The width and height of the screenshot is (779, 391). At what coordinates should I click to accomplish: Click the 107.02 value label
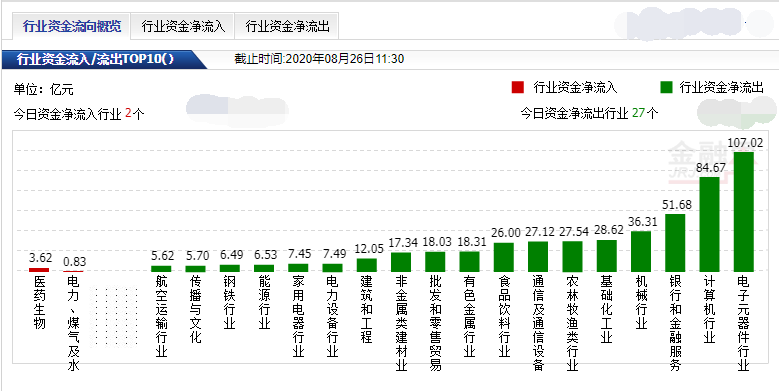[x=745, y=143]
